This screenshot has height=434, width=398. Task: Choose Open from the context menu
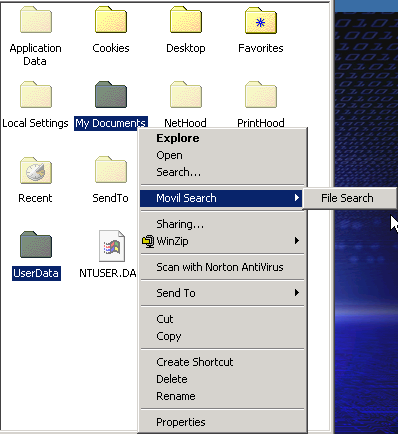click(x=222, y=155)
